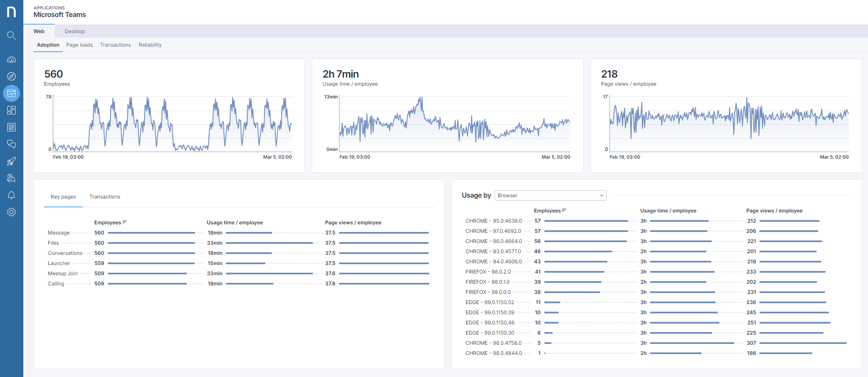This screenshot has height=377, width=868.
Task: Click the Nexthink logo icon
Action: coord(11,12)
